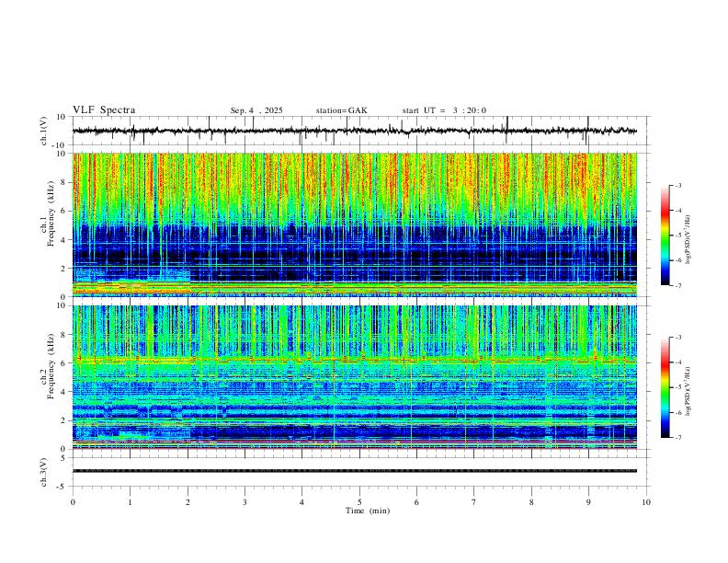Click time axis tick label '2'

[188, 502]
